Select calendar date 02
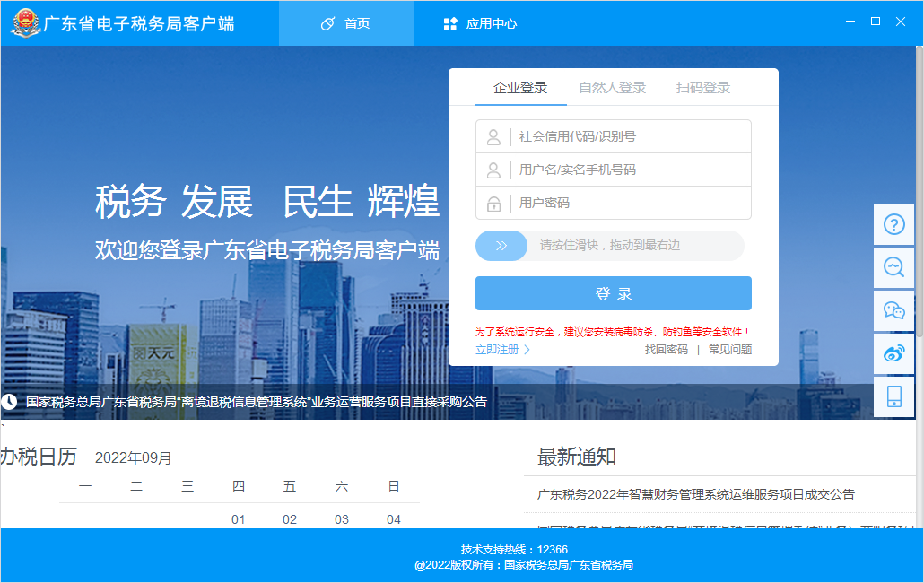The height and width of the screenshot is (583, 924). click(x=290, y=519)
